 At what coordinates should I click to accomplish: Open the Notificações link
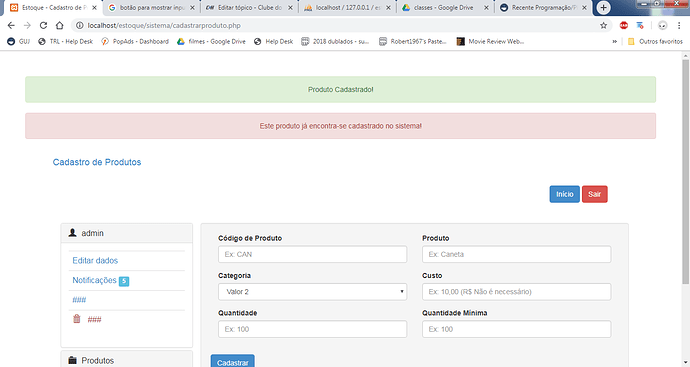94,280
